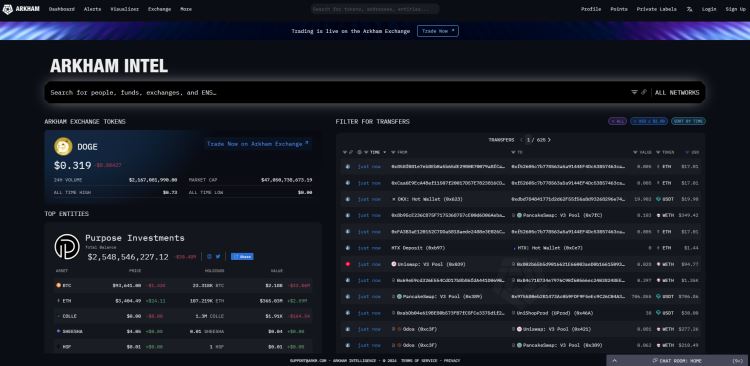Screen dimensions: 750x366
Task: Expand the chat room panel chevron
Action: pyautogui.click(x=615, y=361)
